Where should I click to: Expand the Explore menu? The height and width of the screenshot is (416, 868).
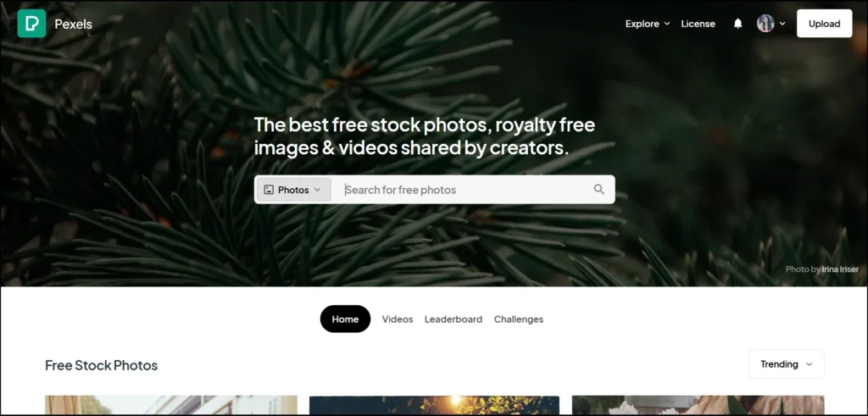(647, 24)
